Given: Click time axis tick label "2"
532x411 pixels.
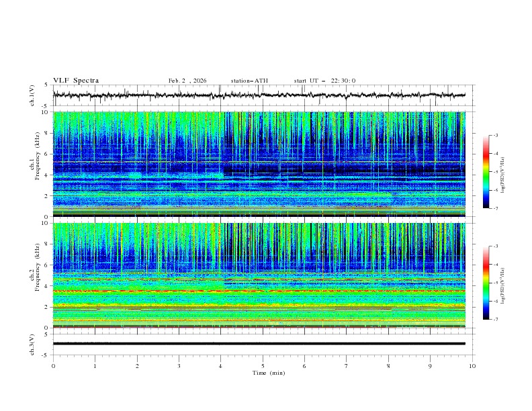Looking at the screenshot, I should click(137, 366).
